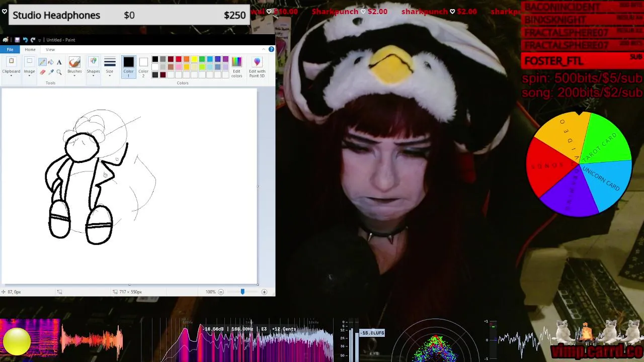Expand the Clipboard dropdown
The height and width of the screenshot is (362, 644).
(11, 76)
